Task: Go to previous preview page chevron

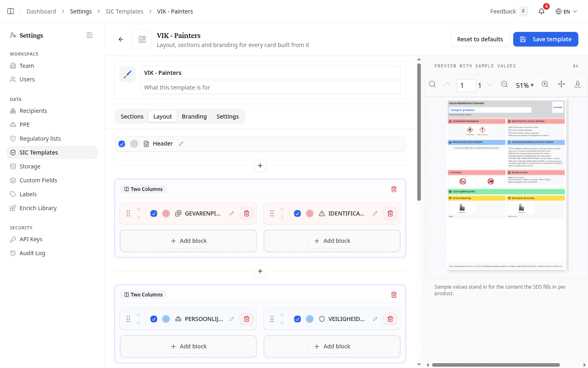Action: click(447, 84)
